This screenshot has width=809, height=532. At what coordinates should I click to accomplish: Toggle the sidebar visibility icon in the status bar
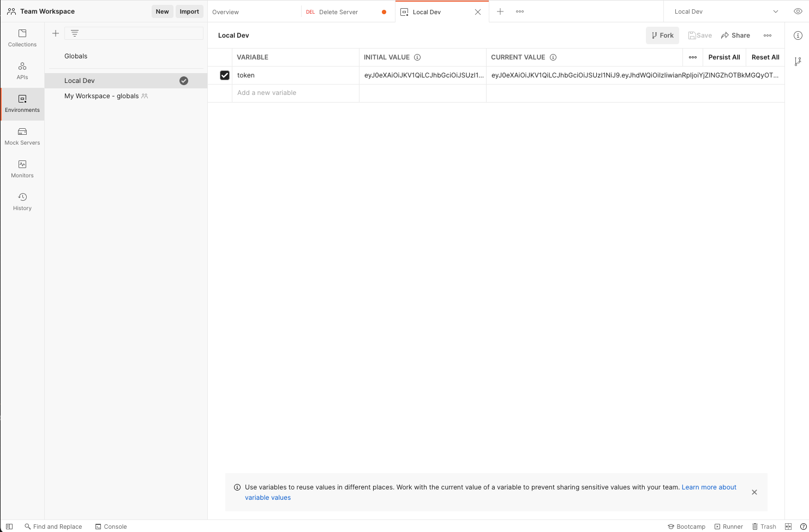point(9,527)
